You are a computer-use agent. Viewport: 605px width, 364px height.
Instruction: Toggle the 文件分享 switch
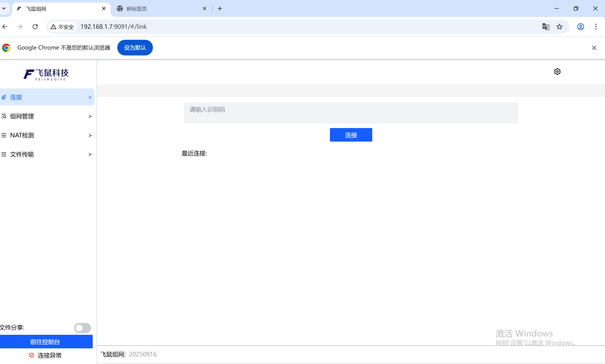tap(82, 328)
